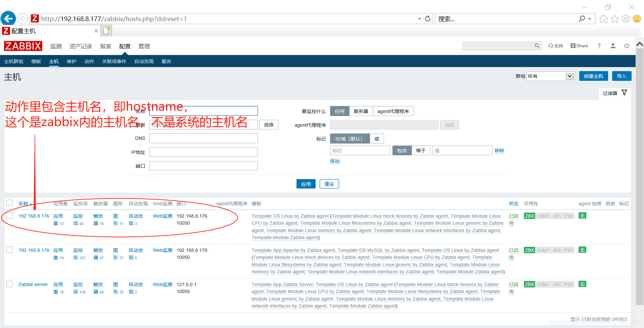The width and height of the screenshot is (644, 328).
Task: Open browser settings gear
Action: click(626, 19)
